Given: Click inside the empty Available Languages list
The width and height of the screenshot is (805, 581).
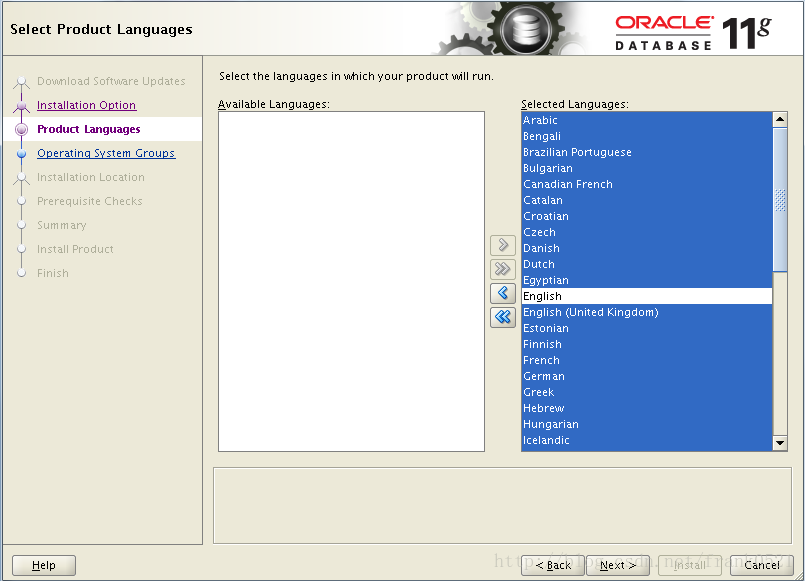Looking at the screenshot, I should point(351,281).
